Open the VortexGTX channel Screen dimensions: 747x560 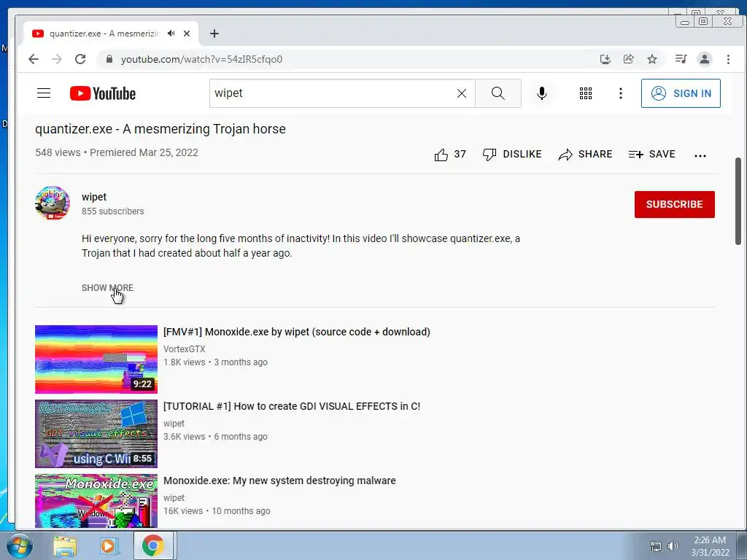click(184, 349)
